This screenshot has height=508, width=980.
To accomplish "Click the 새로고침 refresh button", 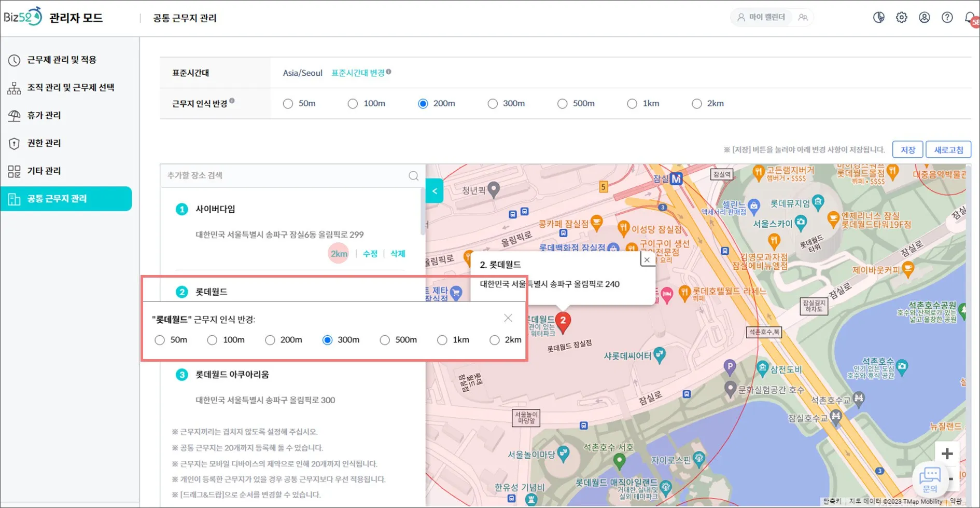I will click(948, 150).
